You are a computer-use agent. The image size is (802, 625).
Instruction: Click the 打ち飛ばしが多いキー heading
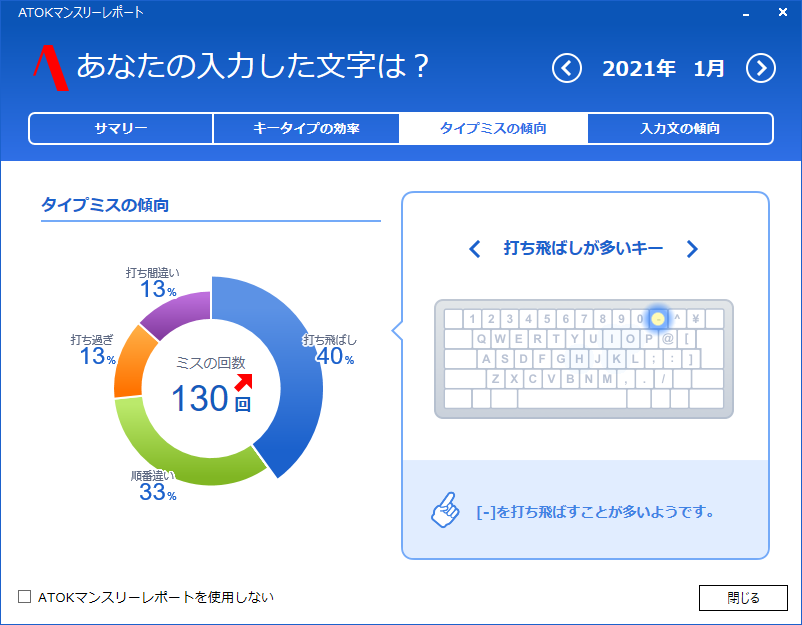point(583,248)
